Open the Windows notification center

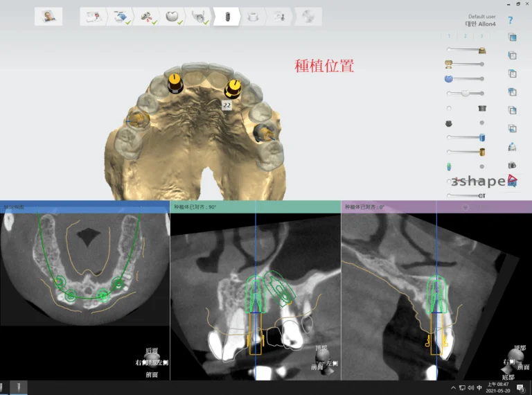pos(520,387)
